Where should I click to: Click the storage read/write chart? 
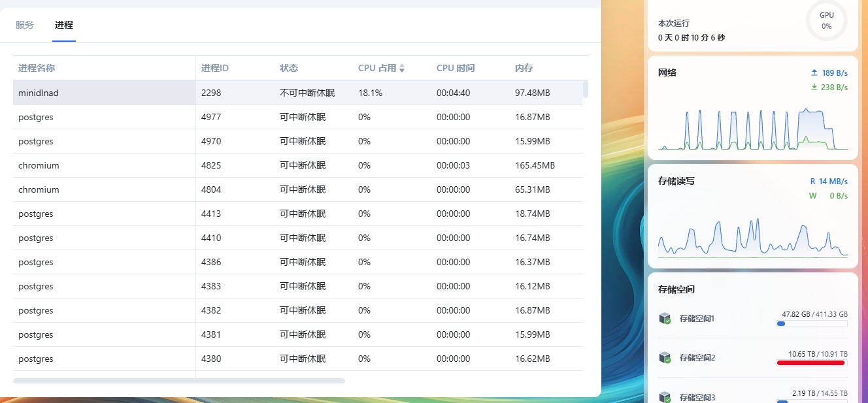pyautogui.click(x=753, y=237)
